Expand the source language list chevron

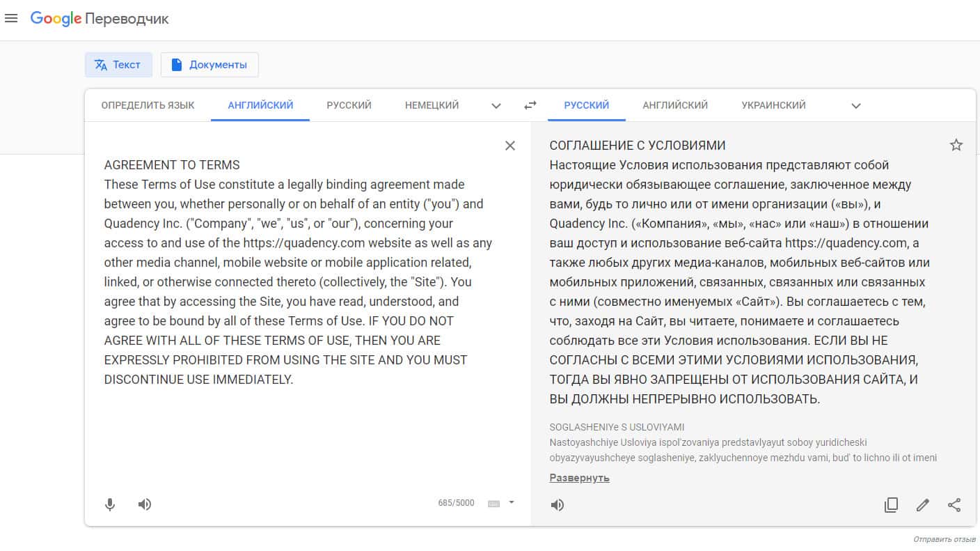pos(496,106)
